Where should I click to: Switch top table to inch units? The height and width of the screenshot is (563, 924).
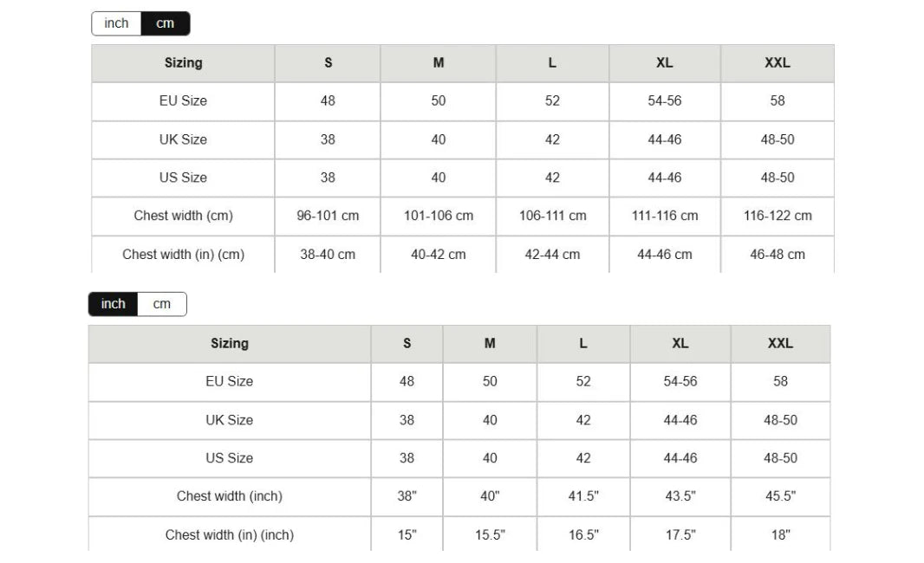point(116,23)
